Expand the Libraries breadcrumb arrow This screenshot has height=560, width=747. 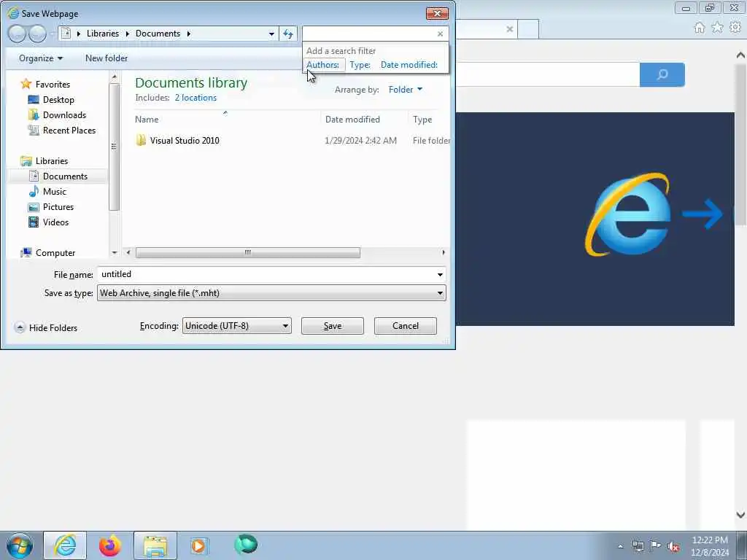pos(127,34)
